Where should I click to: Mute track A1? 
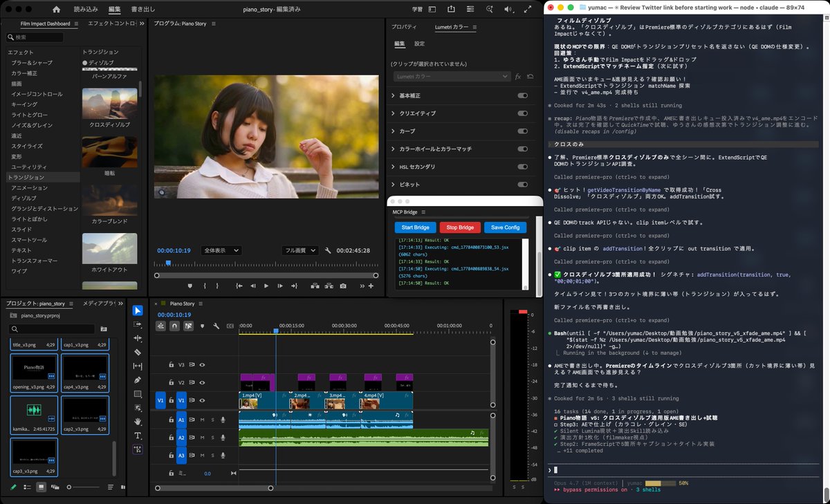point(203,419)
